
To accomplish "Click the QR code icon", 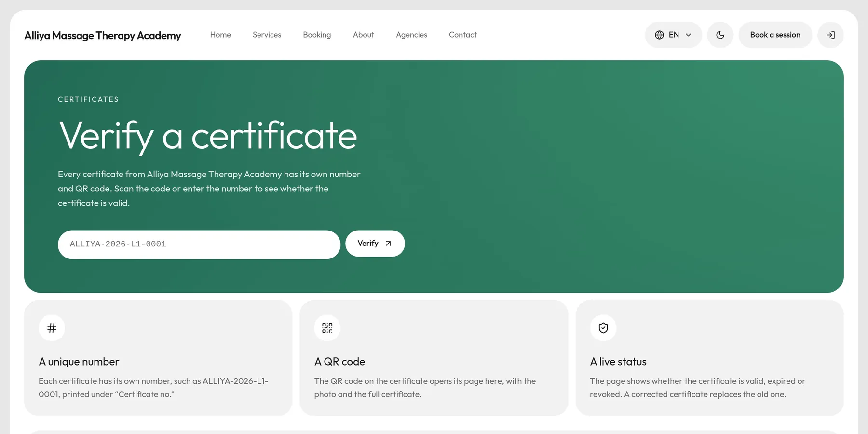I will point(327,328).
